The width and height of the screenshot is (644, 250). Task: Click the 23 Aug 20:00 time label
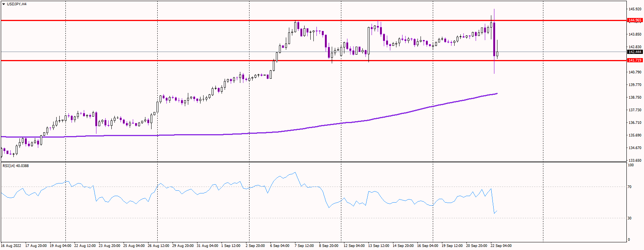(x=109, y=246)
